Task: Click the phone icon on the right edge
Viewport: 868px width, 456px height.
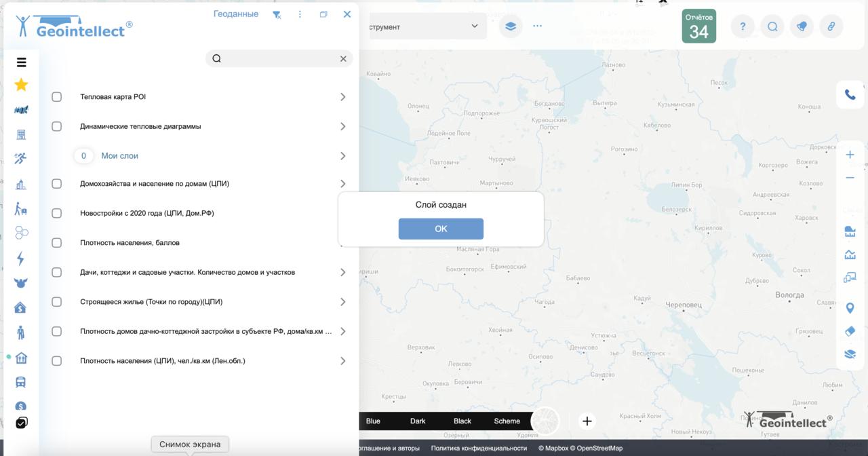Action: [850, 94]
